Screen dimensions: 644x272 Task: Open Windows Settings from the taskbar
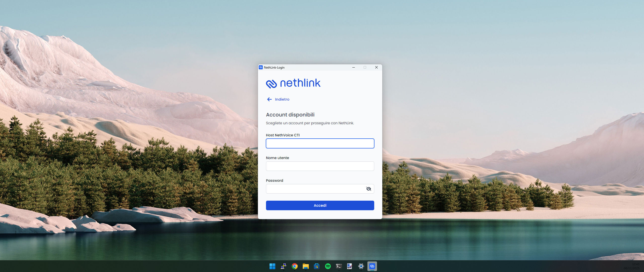[361, 266]
